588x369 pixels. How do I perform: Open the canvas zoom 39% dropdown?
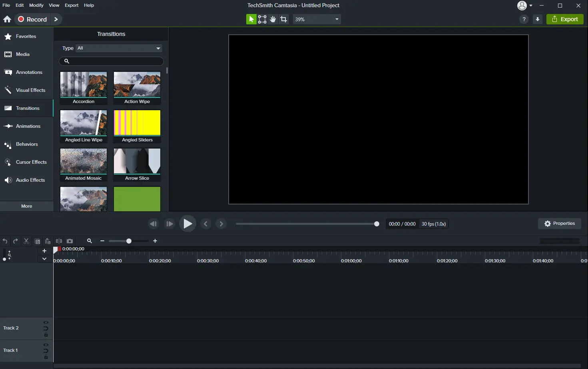click(317, 19)
